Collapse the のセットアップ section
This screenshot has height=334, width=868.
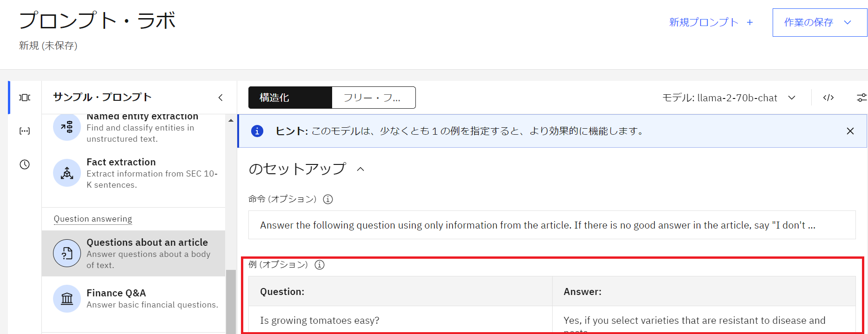point(361,169)
